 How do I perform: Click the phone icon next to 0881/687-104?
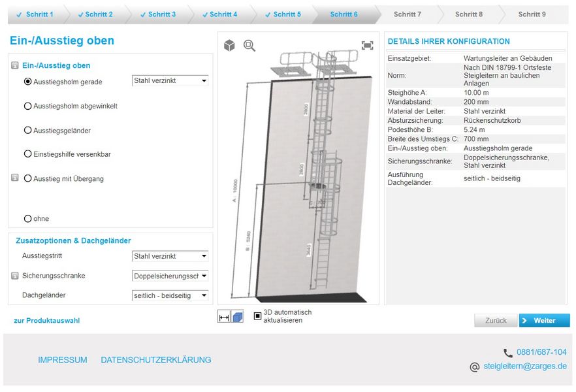pos(508,352)
